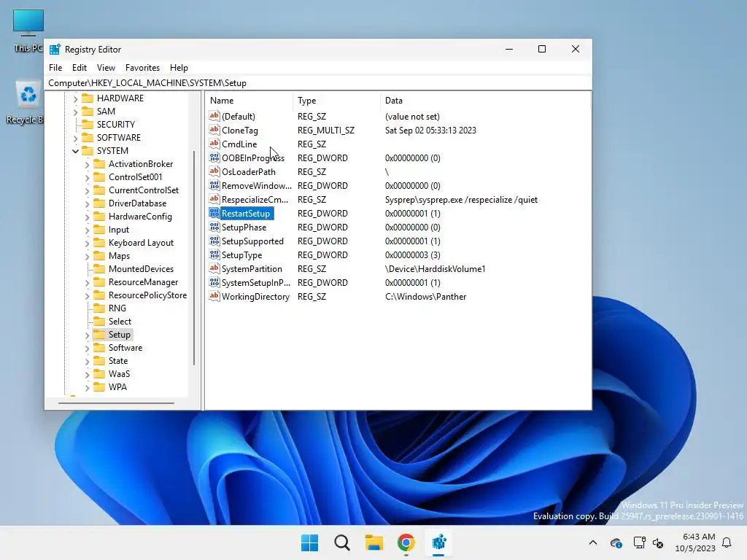Image resolution: width=747 pixels, height=560 pixels.
Task: Expand the CurrentControlSet key
Action: tap(87, 190)
